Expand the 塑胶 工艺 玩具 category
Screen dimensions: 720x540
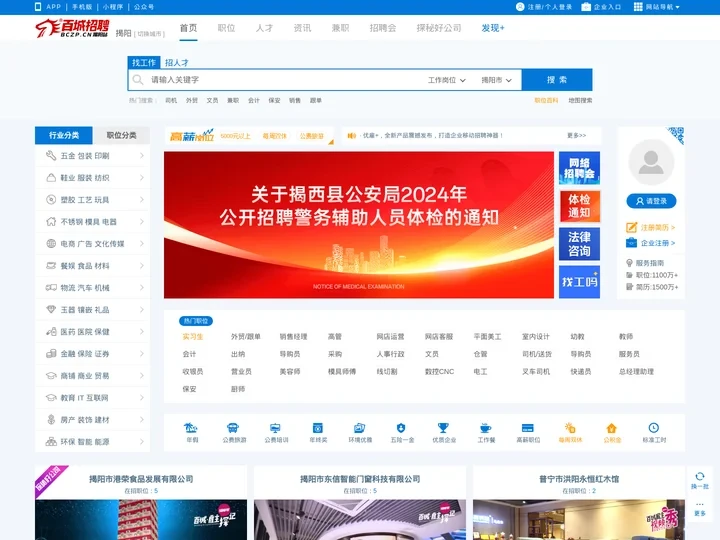(92, 200)
